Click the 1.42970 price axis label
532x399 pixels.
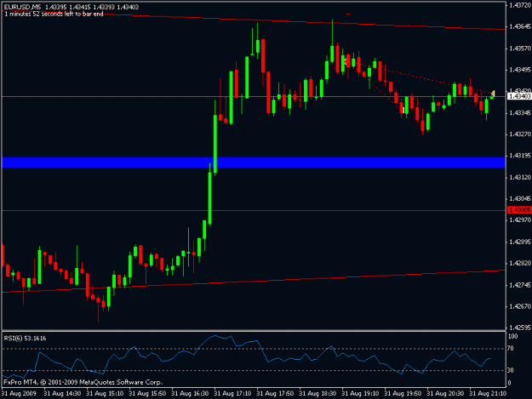tap(520, 220)
